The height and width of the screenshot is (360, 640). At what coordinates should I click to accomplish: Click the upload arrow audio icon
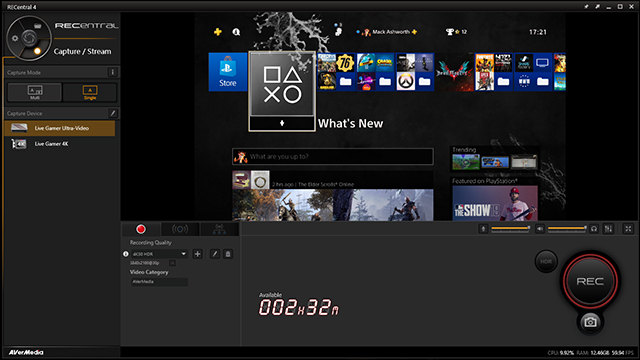(483, 229)
